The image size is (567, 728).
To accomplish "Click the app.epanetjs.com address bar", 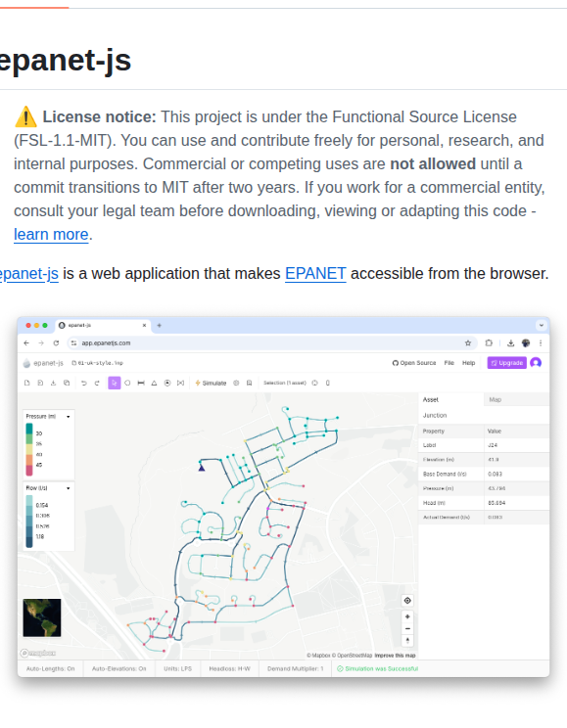I will pyautogui.click(x=272, y=343).
